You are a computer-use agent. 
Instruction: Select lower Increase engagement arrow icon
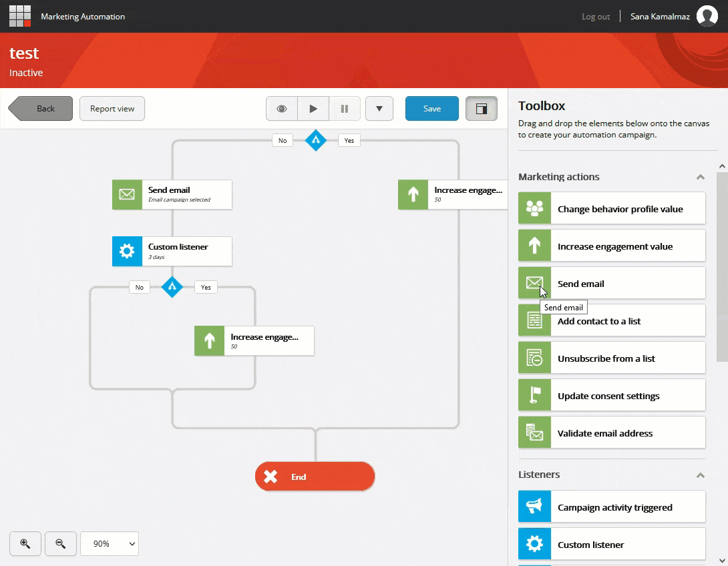click(210, 341)
